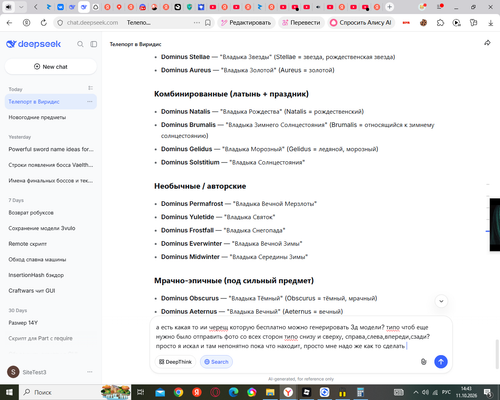Attach a file with the paperclip icon
The width and height of the screenshot is (500, 400).
423,362
